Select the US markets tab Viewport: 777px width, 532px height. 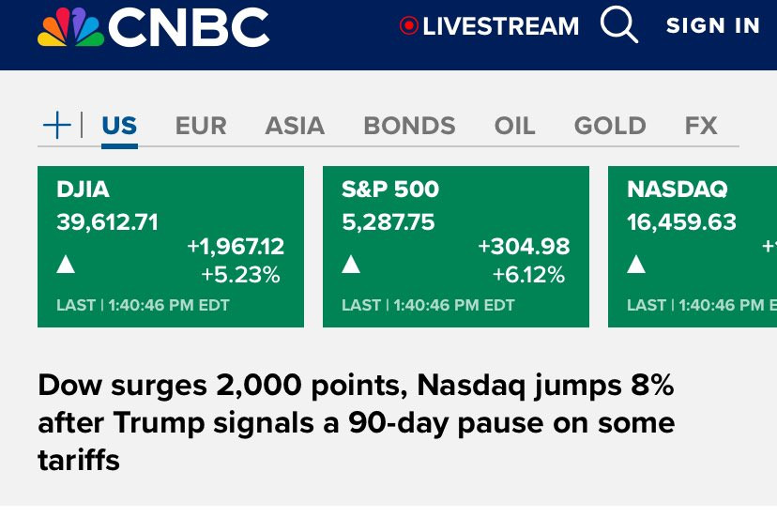coord(119,126)
